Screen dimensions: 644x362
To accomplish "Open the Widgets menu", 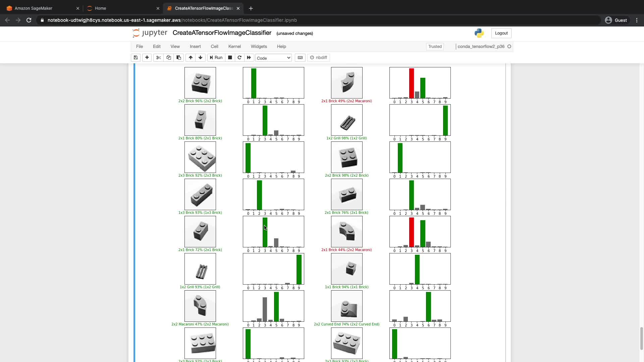I will click(259, 47).
